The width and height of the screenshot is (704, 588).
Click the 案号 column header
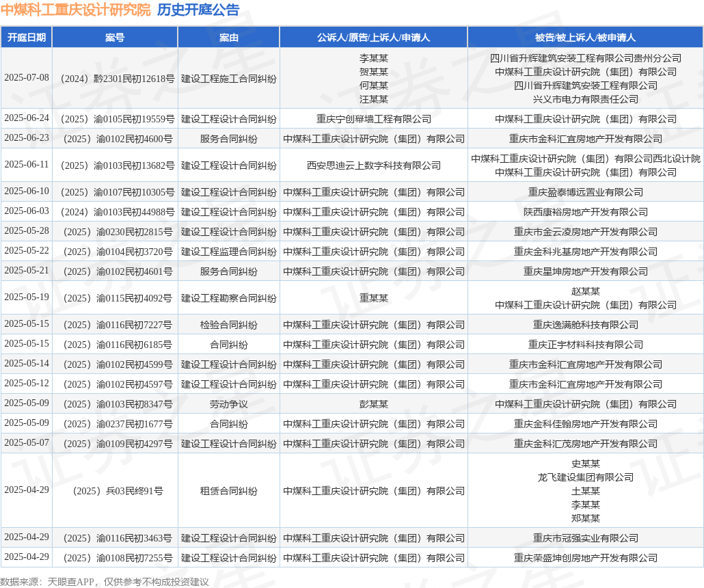point(115,38)
